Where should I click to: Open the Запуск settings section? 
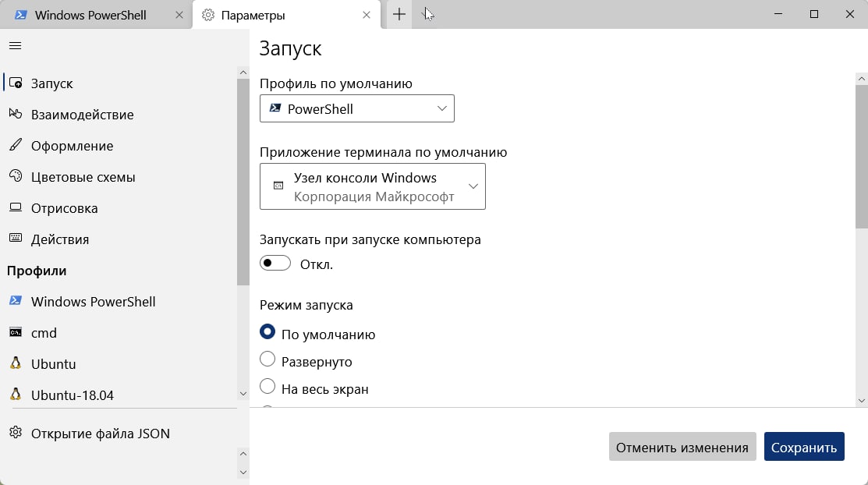click(119, 83)
